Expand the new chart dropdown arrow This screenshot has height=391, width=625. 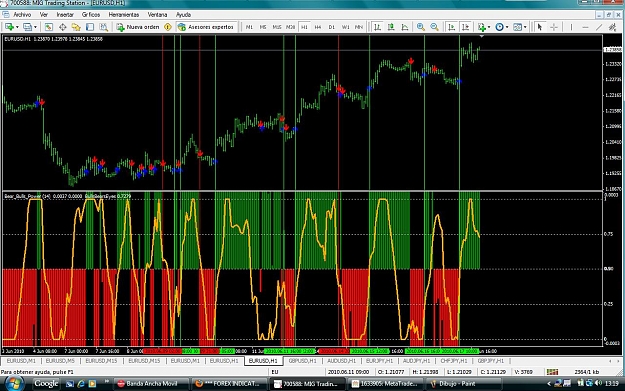(17, 27)
